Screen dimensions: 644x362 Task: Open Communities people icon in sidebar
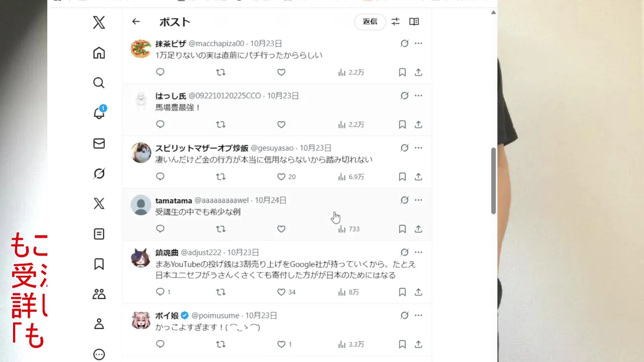99,294
